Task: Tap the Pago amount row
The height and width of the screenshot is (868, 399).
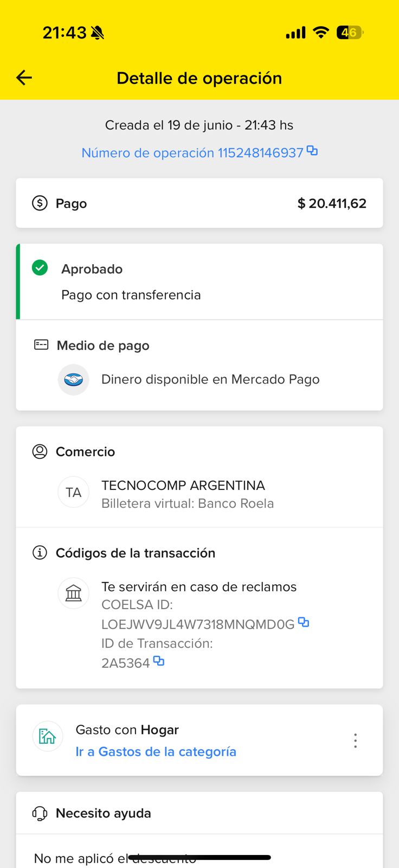Action: pyautogui.click(x=200, y=203)
